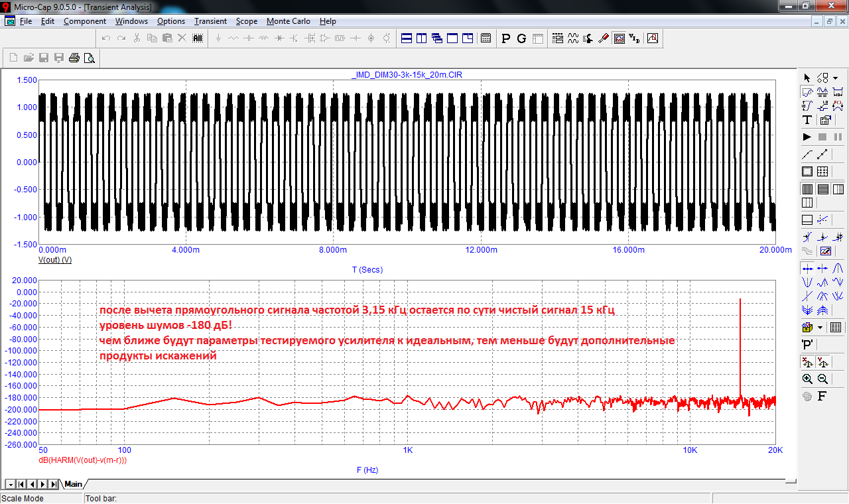Open the Scope menu
This screenshot has height=504, width=849.
246,21
